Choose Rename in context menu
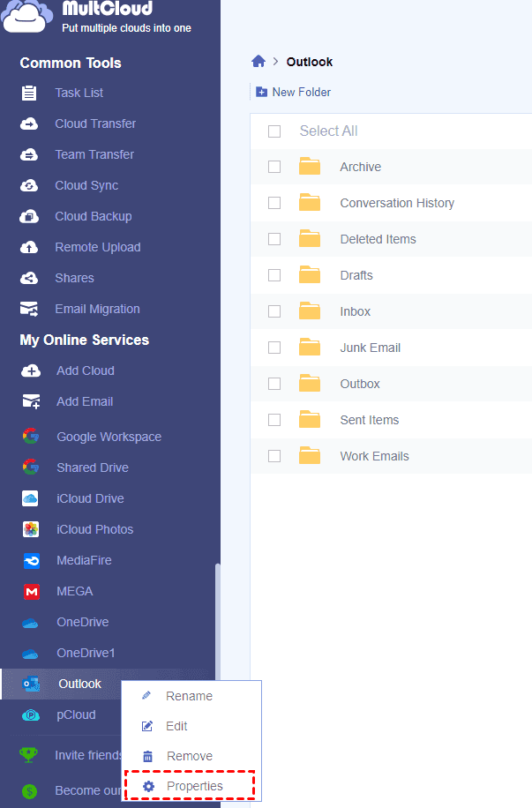This screenshot has width=532, height=808. coord(191,696)
